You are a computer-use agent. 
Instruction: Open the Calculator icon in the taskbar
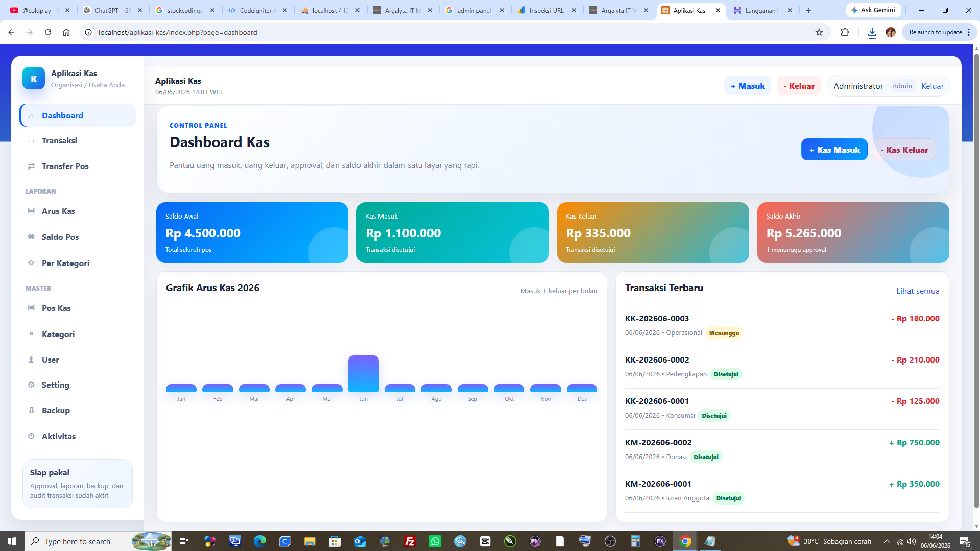click(635, 541)
